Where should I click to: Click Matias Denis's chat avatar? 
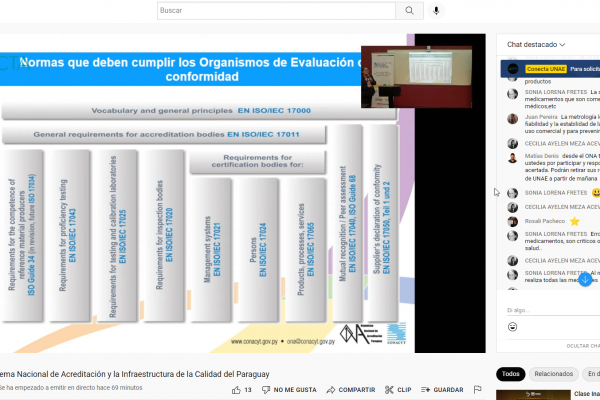click(512, 158)
